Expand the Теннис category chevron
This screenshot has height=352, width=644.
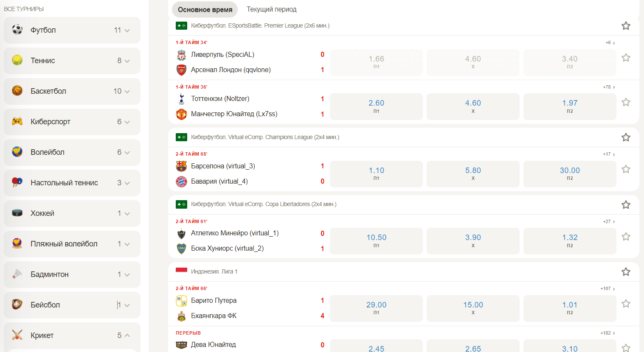(x=127, y=61)
